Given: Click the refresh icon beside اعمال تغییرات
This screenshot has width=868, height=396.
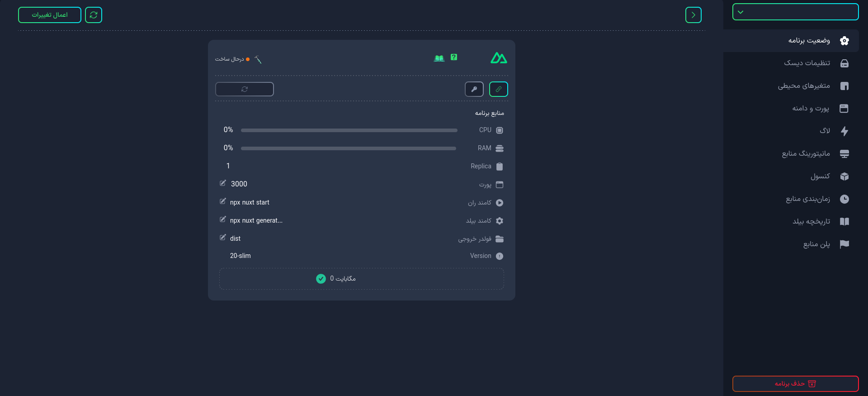Looking at the screenshot, I should (94, 15).
